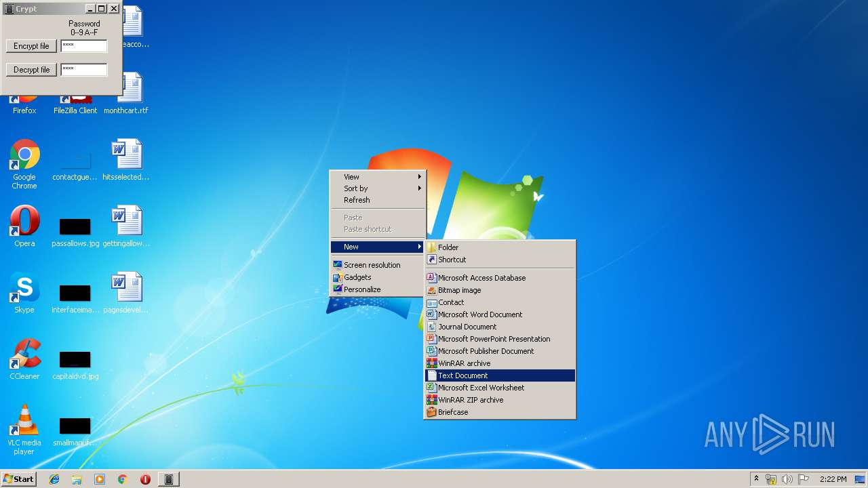The width and height of the screenshot is (868, 488).
Task: Select the gettingallow Word document icon
Action: (126, 226)
